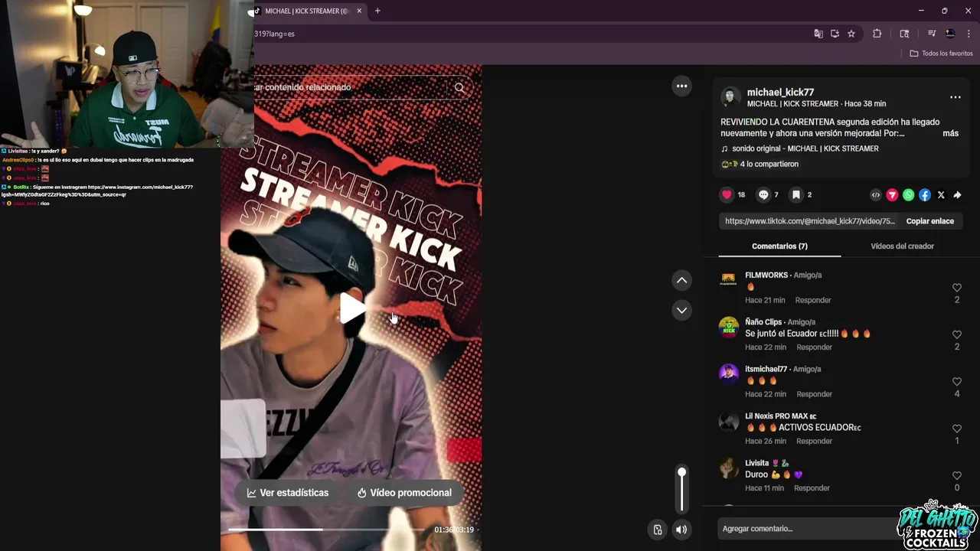Open the michael_kick77 profile name
Screen dimensions: 980x551
pos(780,92)
